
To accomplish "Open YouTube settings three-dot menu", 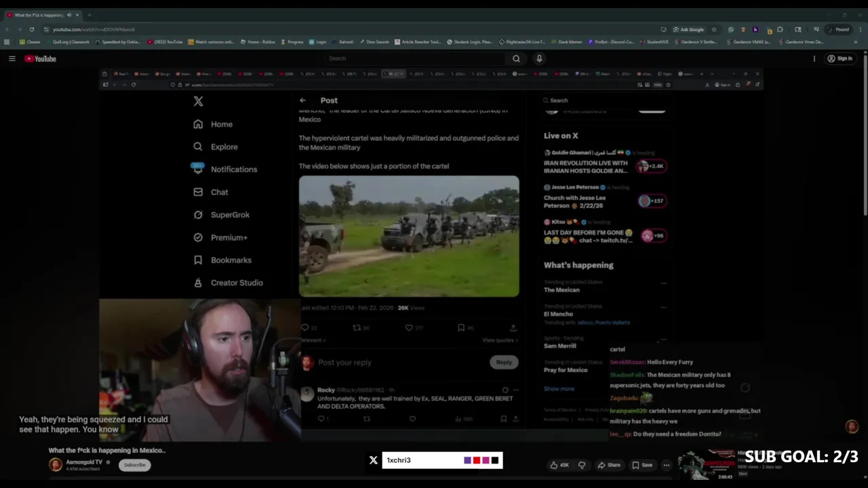I will [814, 59].
